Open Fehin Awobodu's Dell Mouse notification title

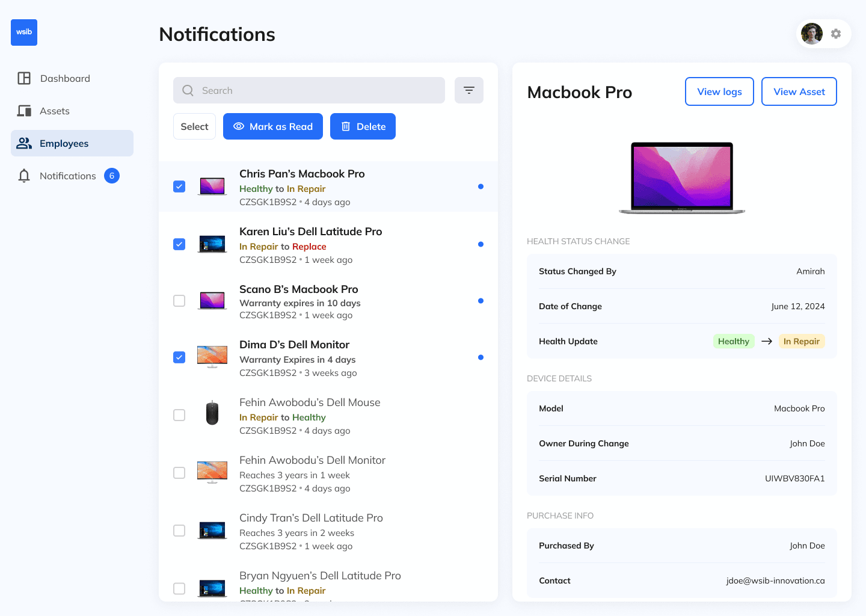click(x=310, y=402)
